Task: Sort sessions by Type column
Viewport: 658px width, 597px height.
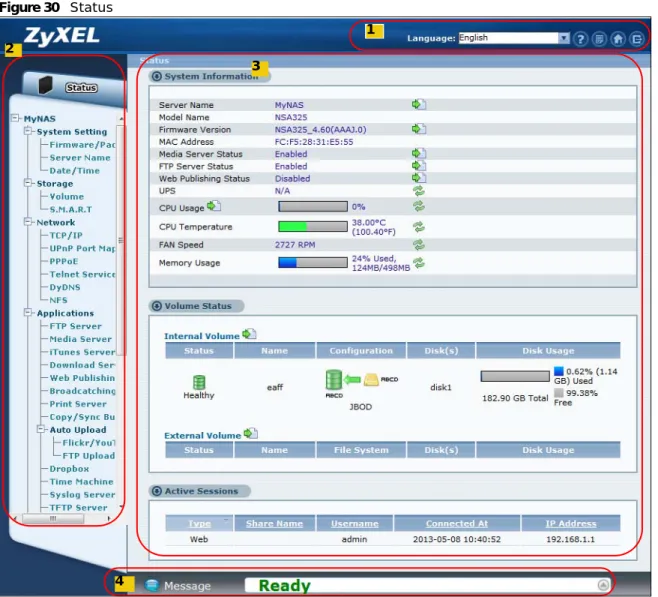Action: (x=199, y=524)
